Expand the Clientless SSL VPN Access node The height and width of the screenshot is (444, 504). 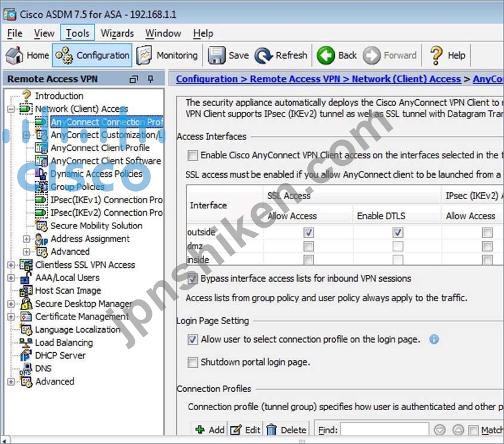pos(11,265)
